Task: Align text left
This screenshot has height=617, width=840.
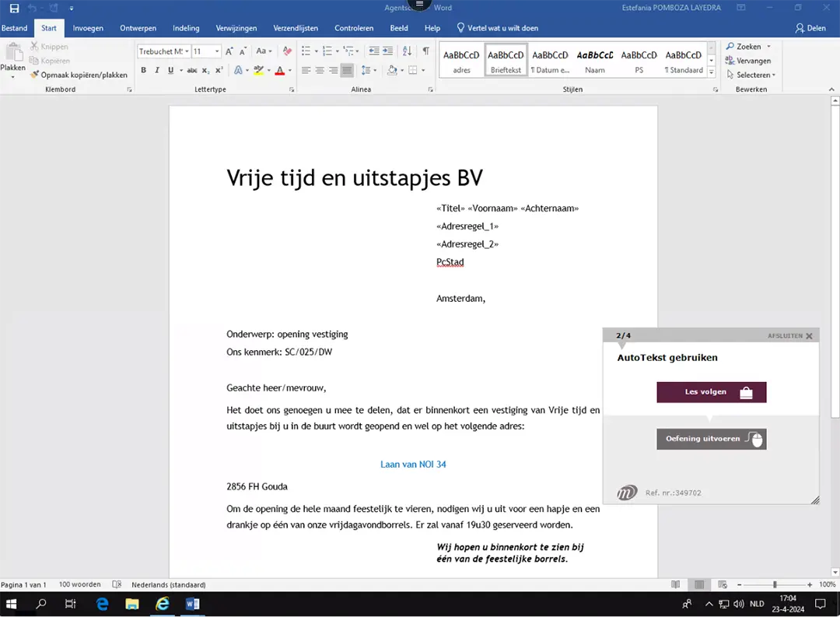Action: coord(306,70)
